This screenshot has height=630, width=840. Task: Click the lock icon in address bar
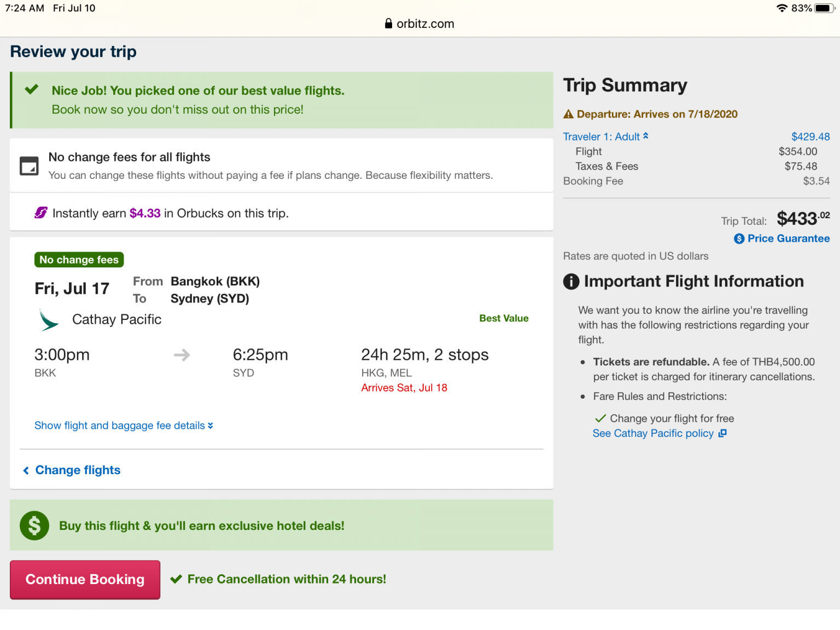coord(388,24)
